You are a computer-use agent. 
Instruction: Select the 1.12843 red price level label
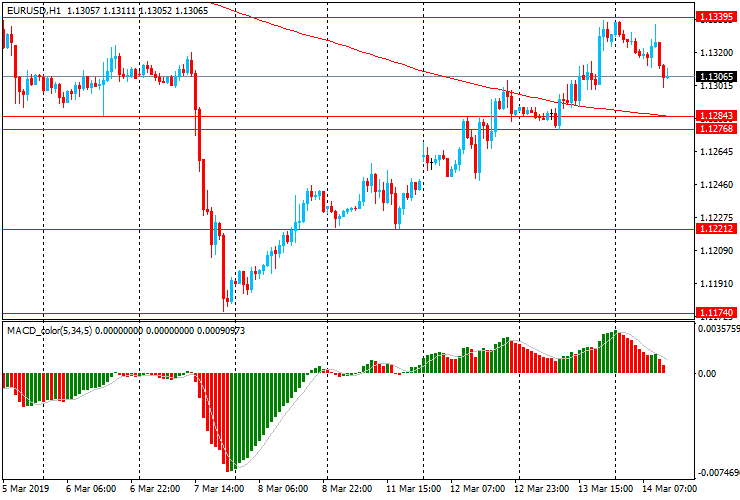click(x=716, y=116)
